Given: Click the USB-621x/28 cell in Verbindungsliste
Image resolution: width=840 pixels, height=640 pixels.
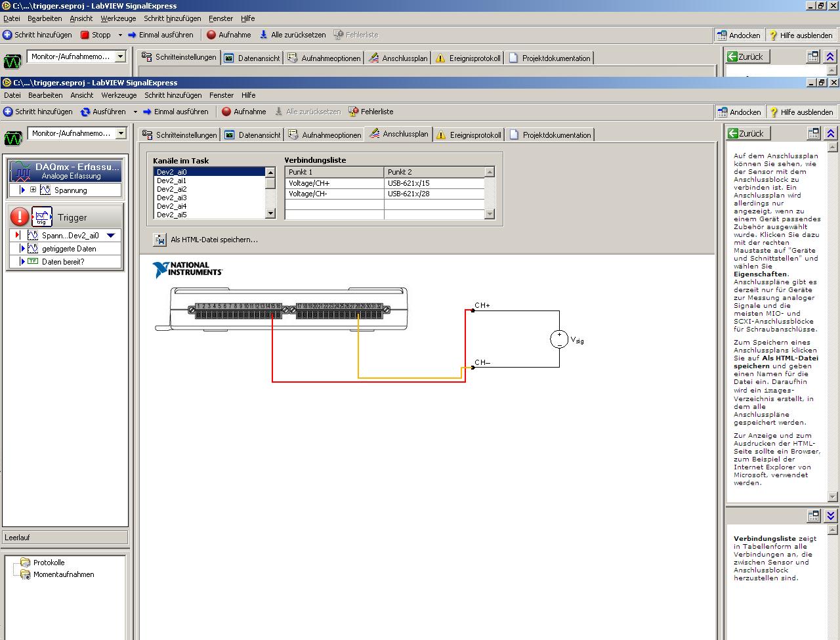Looking at the screenshot, I should [434, 194].
